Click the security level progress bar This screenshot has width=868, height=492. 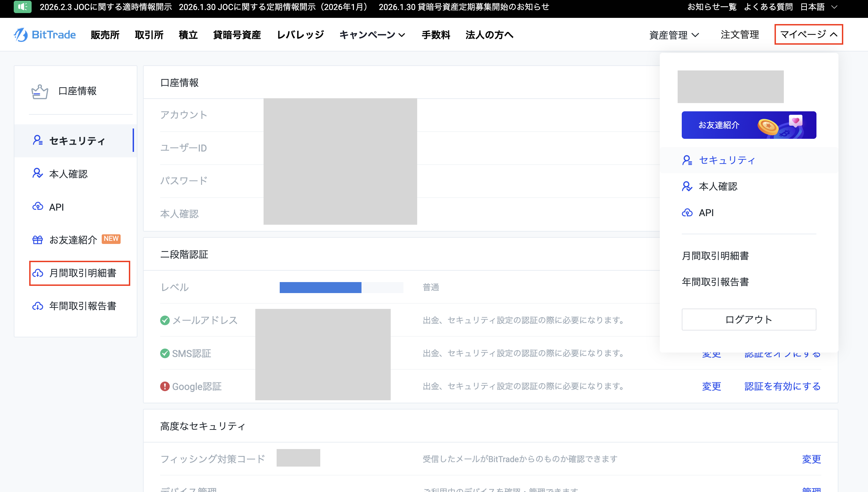click(341, 287)
